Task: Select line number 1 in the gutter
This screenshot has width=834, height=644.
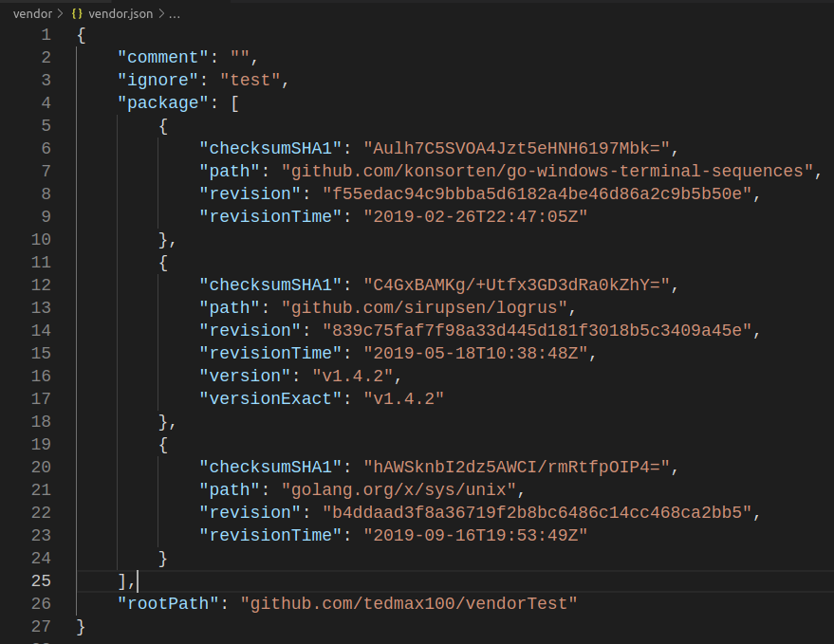Action: click(x=46, y=35)
